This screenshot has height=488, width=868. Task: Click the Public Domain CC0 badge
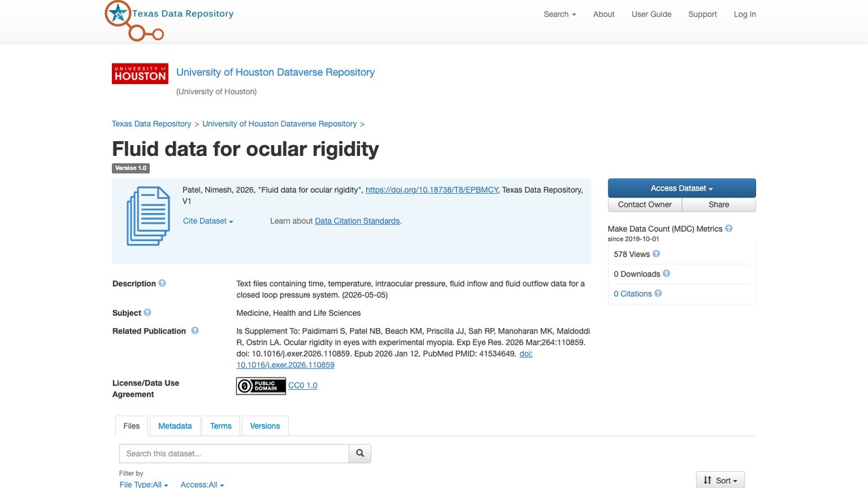coord(261,386)
